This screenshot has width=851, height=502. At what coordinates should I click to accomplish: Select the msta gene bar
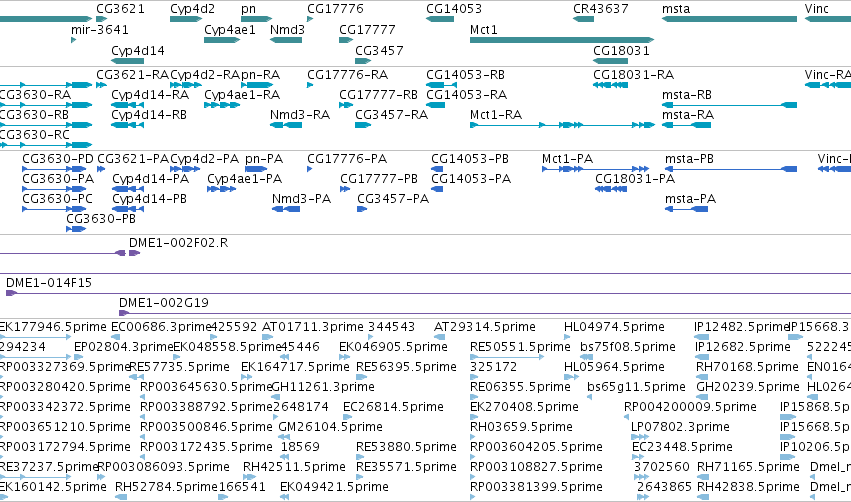729,19
